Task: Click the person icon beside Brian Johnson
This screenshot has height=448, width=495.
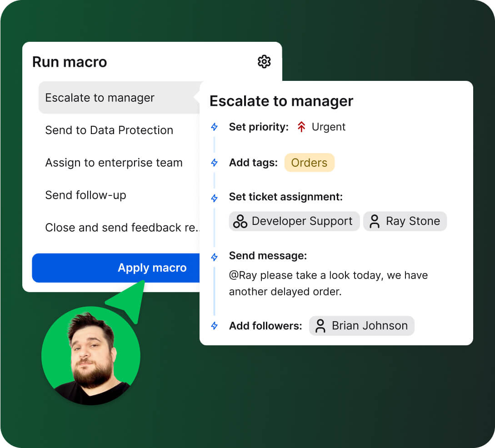Action: pos(320,326)
